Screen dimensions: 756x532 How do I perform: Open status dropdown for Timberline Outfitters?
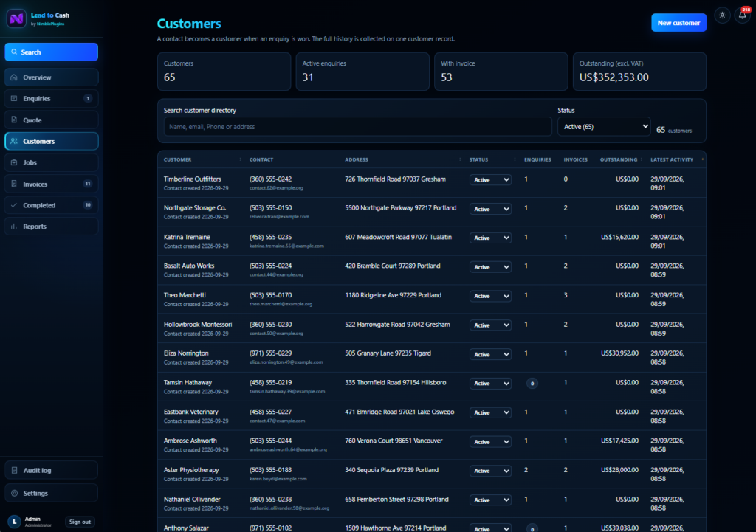pos(490,180)
